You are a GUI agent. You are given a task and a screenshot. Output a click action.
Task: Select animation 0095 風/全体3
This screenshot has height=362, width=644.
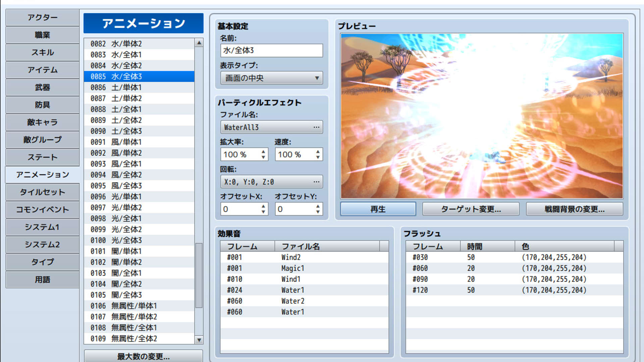[x=139, y=186]
